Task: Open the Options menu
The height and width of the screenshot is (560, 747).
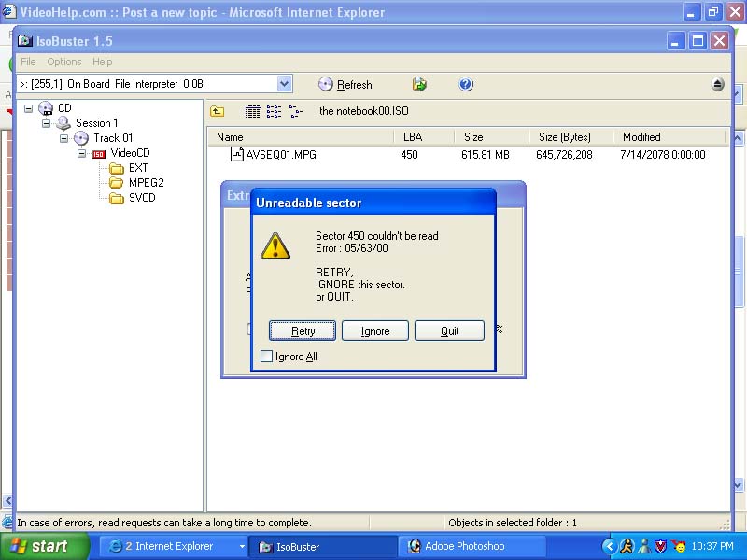Action: pyautogui.click(x=64, y=62)
